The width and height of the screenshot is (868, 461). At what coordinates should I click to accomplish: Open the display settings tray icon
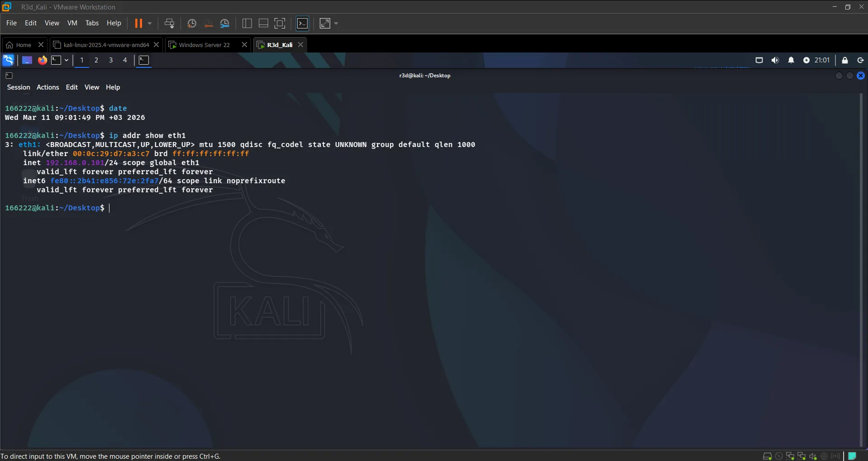click(759, 60)
